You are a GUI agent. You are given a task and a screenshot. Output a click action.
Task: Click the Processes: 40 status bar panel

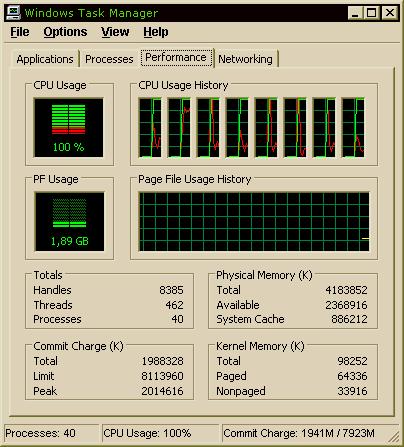pos(52,433)
